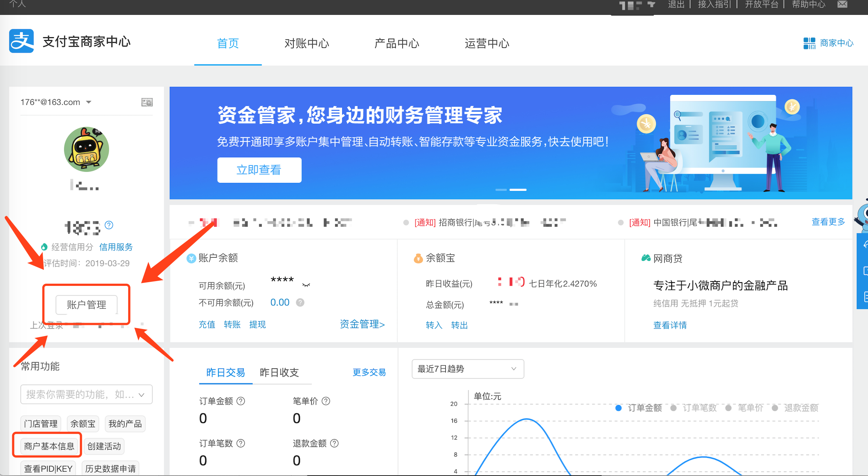Image resolution: width=868 pixels, height=476 pixels.
Task: Open the 最近7日趋势 dropdown
Action: click(x=468, y=369)
